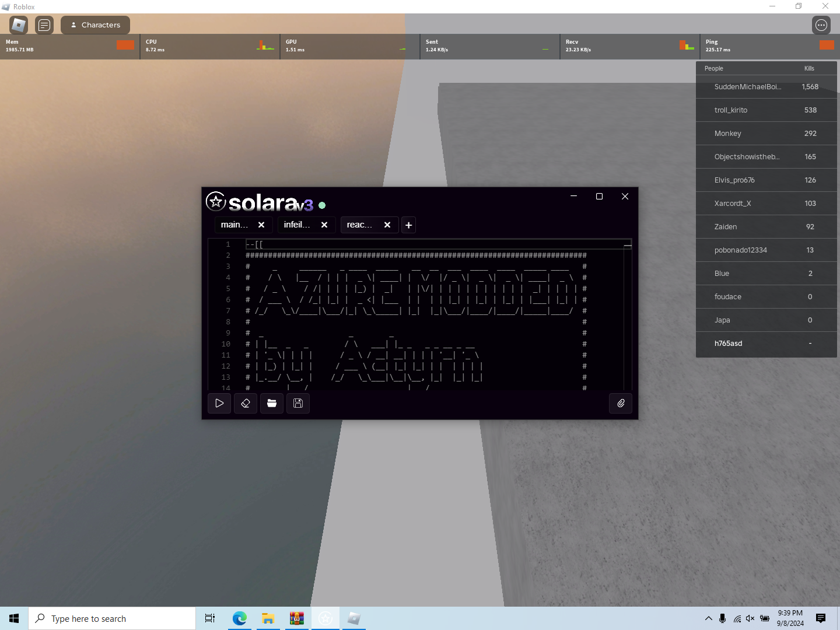Click the taskbar search box
840x630 pixels.
pyautogui.click(x=112, y=618)
